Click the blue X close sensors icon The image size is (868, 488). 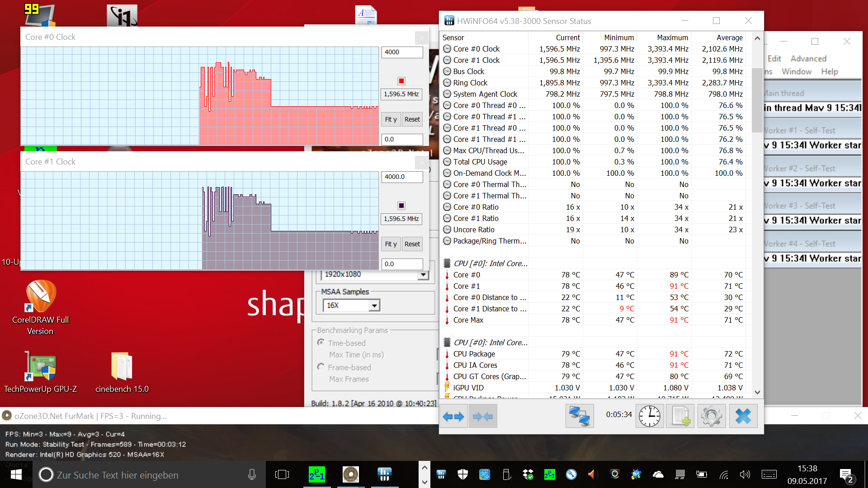743,416
